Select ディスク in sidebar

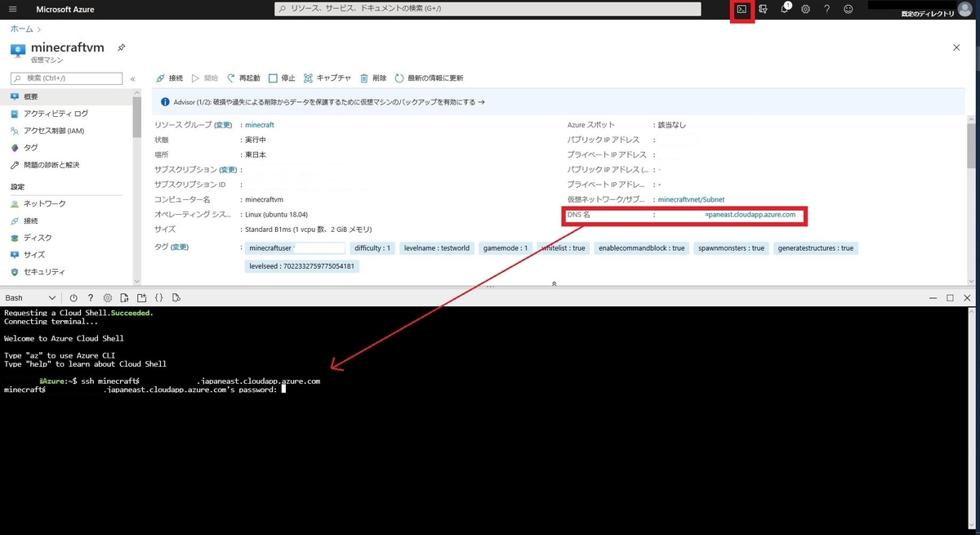65,238
